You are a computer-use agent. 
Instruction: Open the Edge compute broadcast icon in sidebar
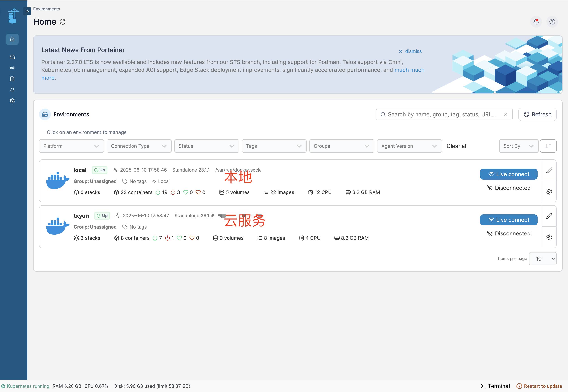pyautogui.click(x=12, y=68)
